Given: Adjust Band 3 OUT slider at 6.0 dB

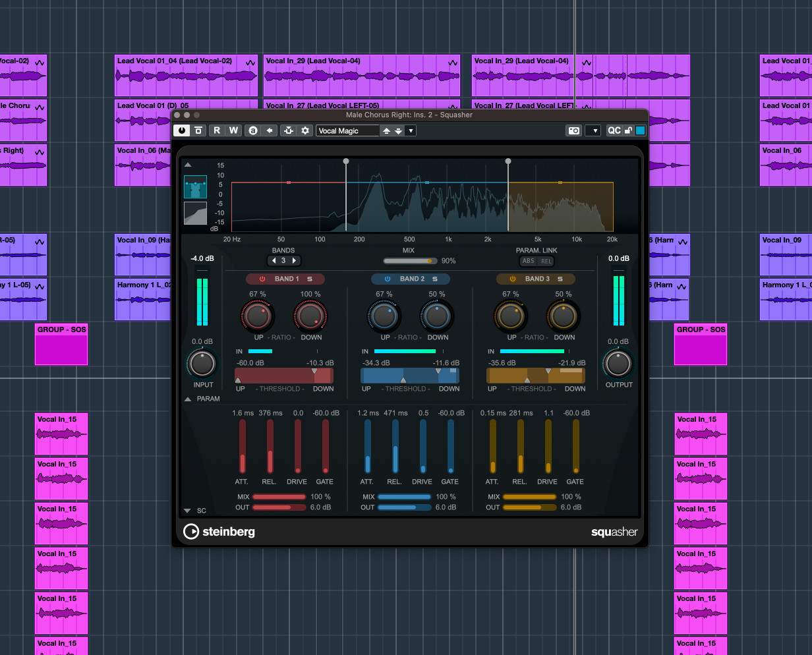Looking at the screenshot, I should (x=530, y=507).
